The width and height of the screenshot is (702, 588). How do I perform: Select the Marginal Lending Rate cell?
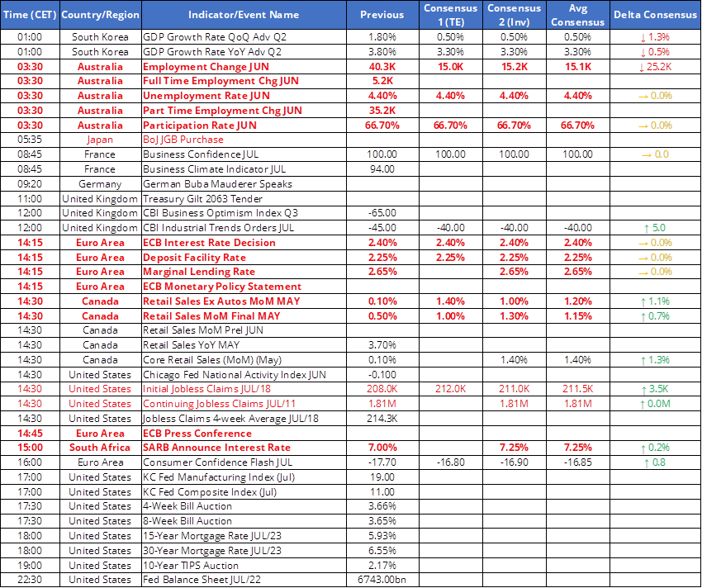point(244,272)
